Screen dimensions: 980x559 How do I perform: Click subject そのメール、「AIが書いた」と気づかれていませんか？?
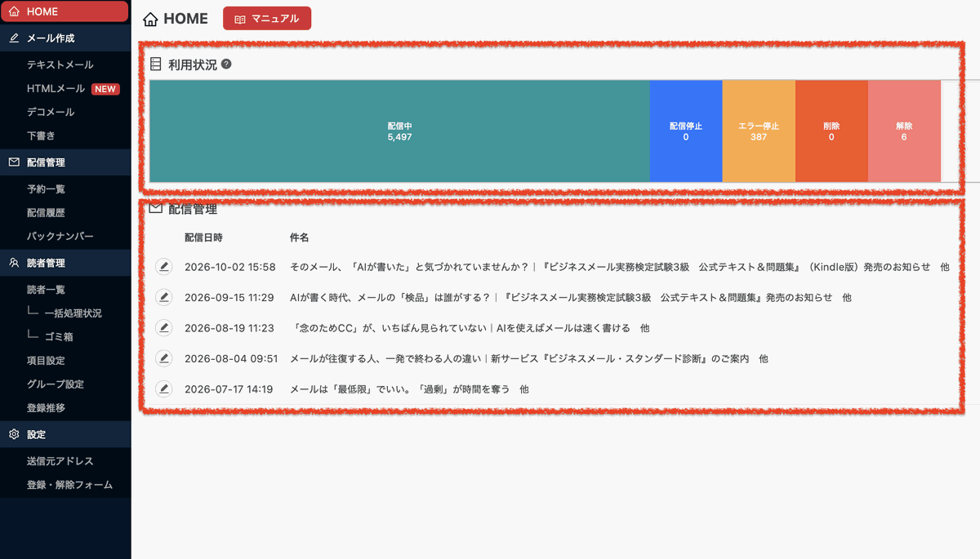409,267
